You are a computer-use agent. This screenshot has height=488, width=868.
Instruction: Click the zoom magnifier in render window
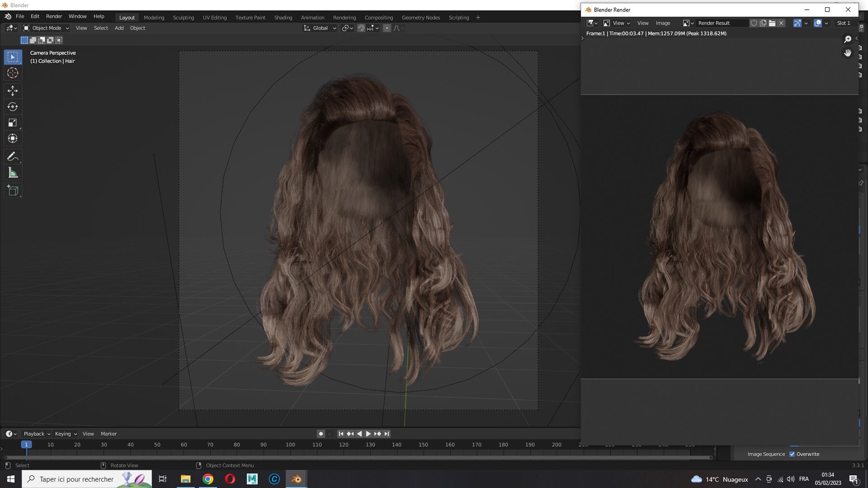[848, 39]
